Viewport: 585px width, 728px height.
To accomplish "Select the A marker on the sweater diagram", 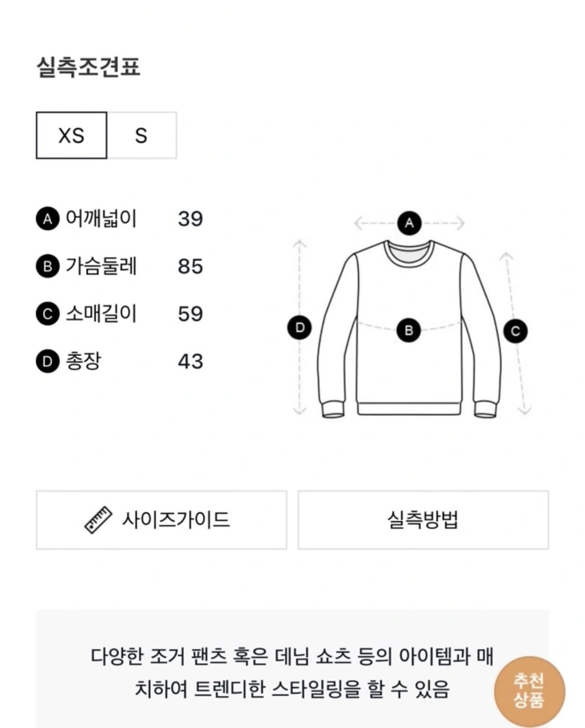I will pos(409,223).
